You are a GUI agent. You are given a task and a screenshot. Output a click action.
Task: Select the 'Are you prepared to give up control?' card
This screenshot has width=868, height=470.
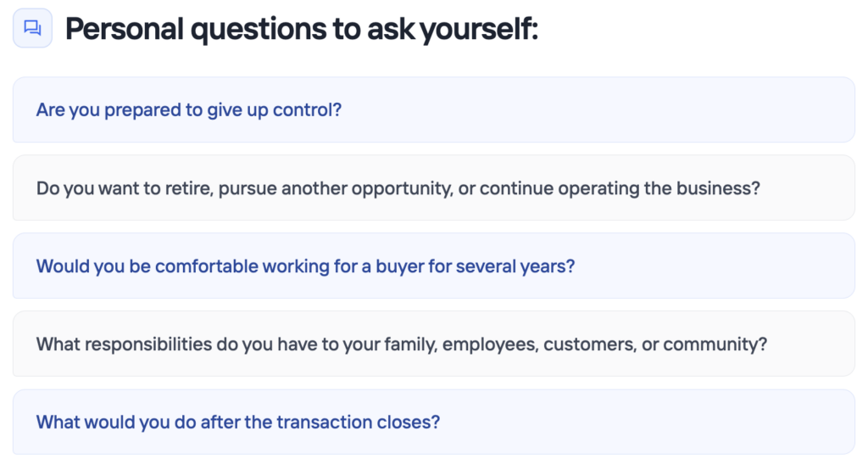click(434, 109)
